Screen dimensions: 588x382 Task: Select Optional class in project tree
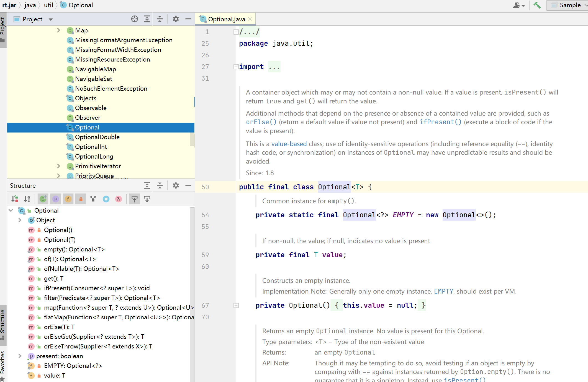pyautogui.click(x=87, y=127)
